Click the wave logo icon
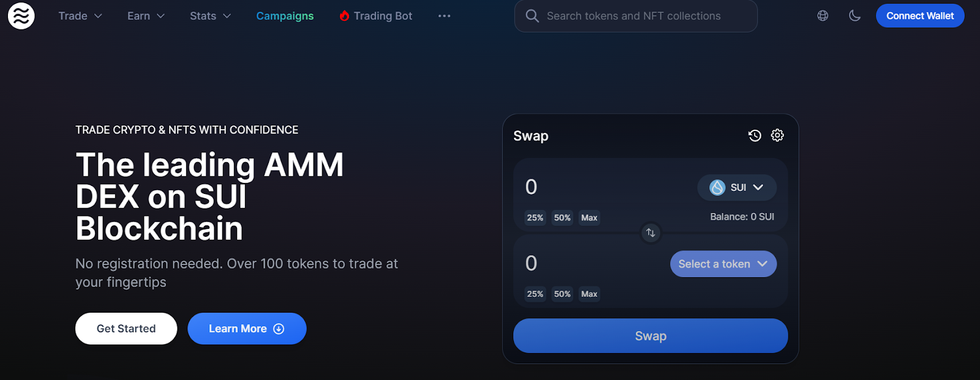The height and width of the screenshot is (380, 980). tap(21, 16)
